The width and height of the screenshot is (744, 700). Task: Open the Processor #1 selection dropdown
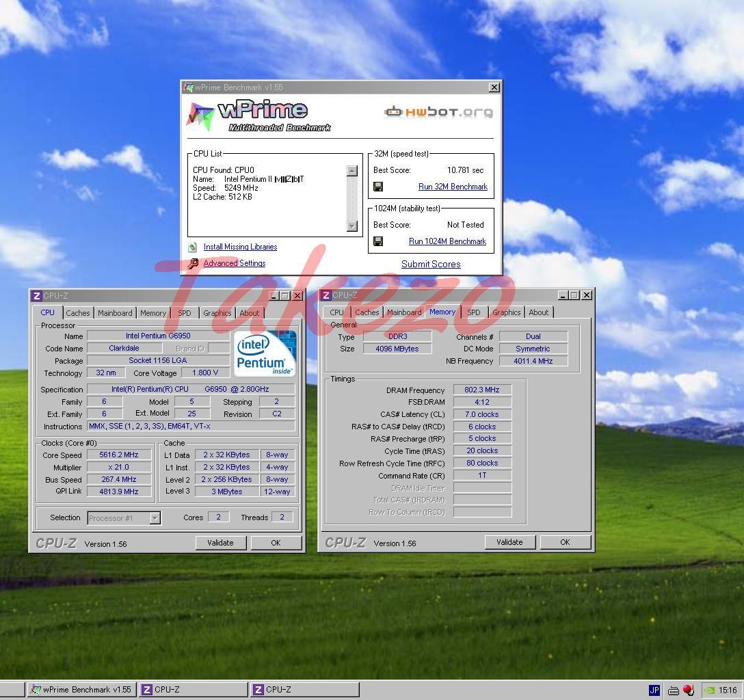(155, 518)
